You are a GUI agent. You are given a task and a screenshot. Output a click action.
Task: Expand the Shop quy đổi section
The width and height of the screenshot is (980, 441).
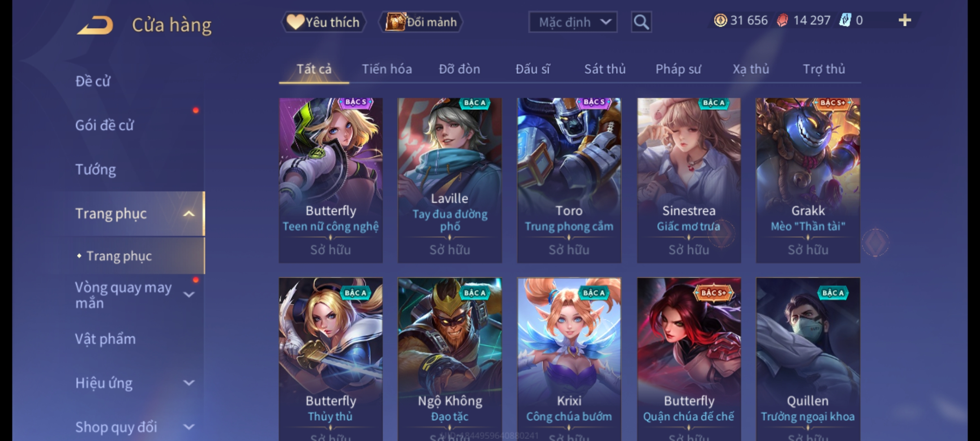pos(189,427)
